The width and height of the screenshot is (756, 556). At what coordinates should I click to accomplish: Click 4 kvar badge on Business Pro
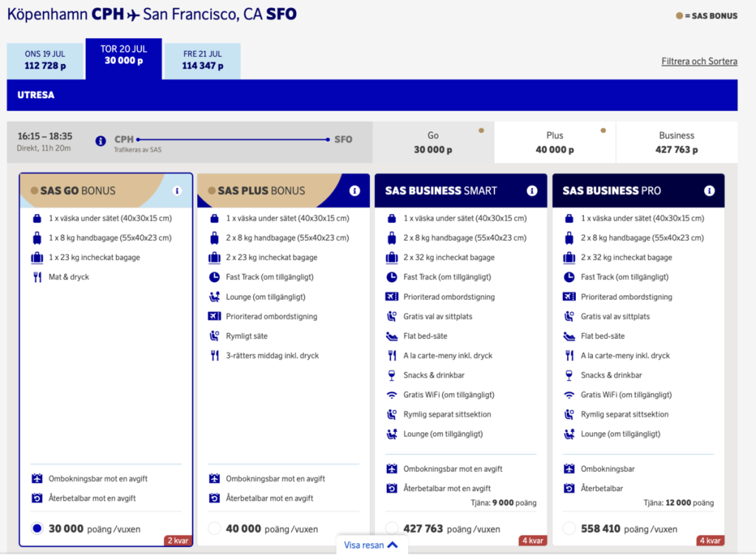click(710, 540)
